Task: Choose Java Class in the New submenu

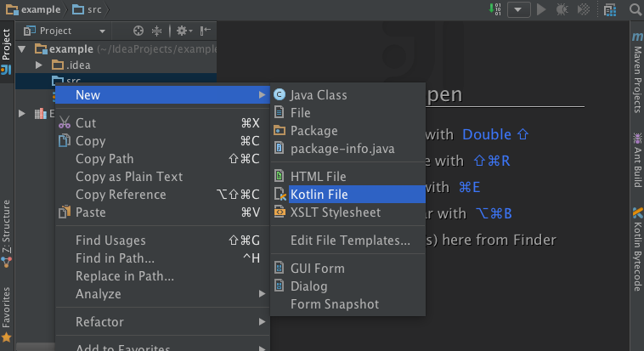Action: pos(318,95)
